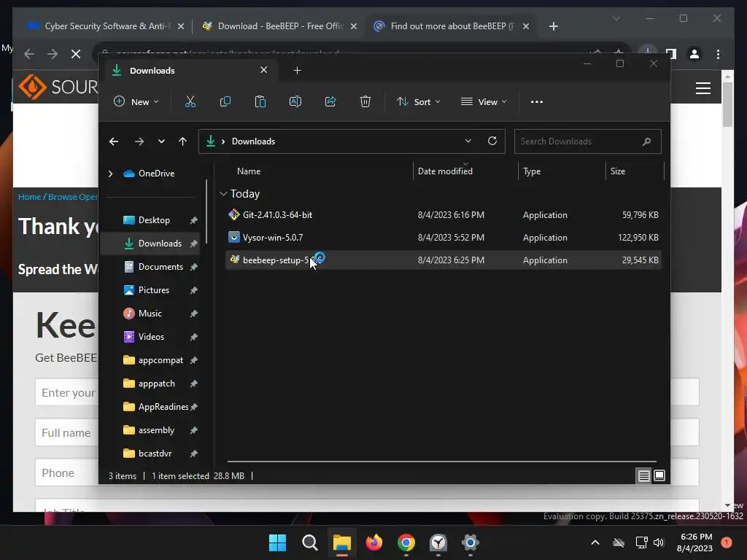Select Desktop in navigation pane

tap(153, 220)
